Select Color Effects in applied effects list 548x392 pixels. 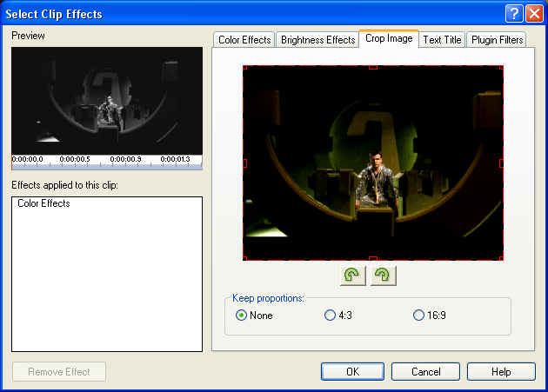43,203
